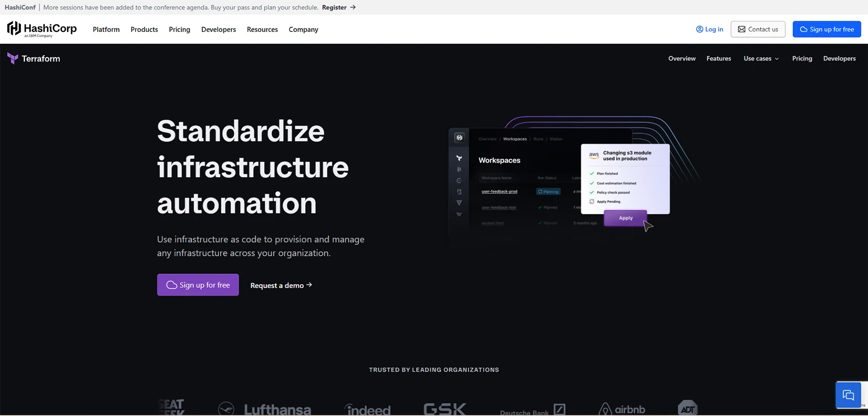Click cloud icon in blue Sign up button
Screen dimensions: 868x416
click(804, 29)
